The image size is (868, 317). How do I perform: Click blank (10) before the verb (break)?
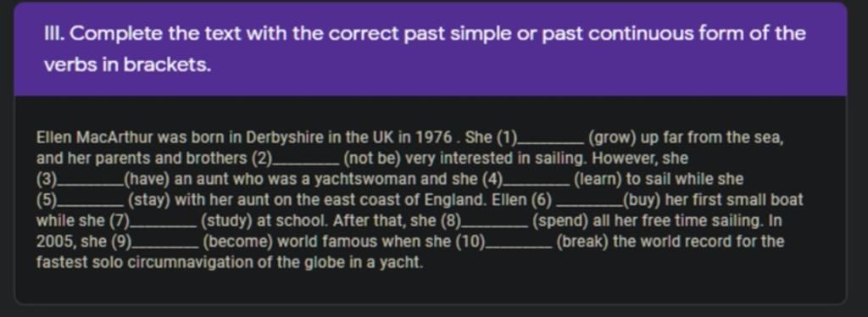click(519, 246)
